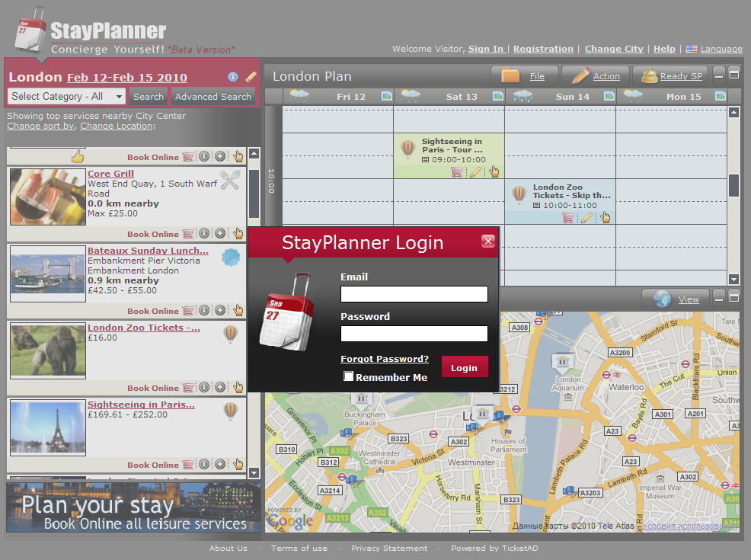Screen dimensions: 751x560
Task: Click the Advanced Search button
Action: [213, 96]
